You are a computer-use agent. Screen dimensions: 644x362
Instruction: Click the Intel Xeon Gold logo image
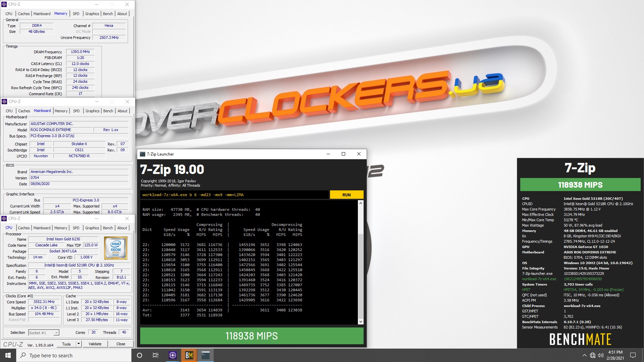[x=116, y=248]
